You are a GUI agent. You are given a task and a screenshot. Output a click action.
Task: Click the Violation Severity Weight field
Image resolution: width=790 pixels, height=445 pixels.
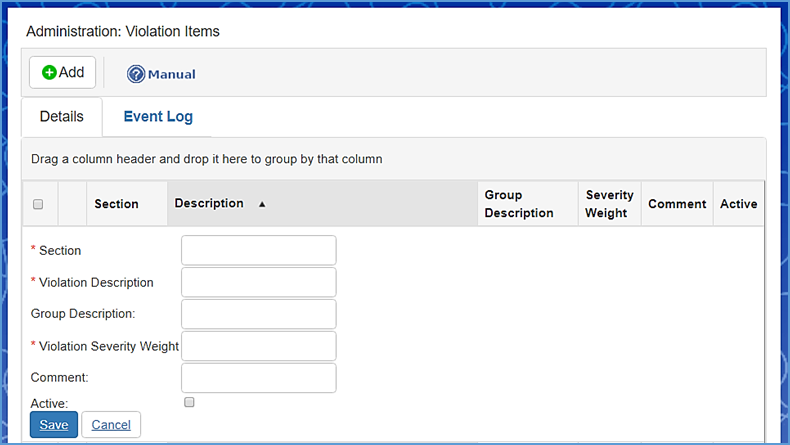tap(258, 346)
